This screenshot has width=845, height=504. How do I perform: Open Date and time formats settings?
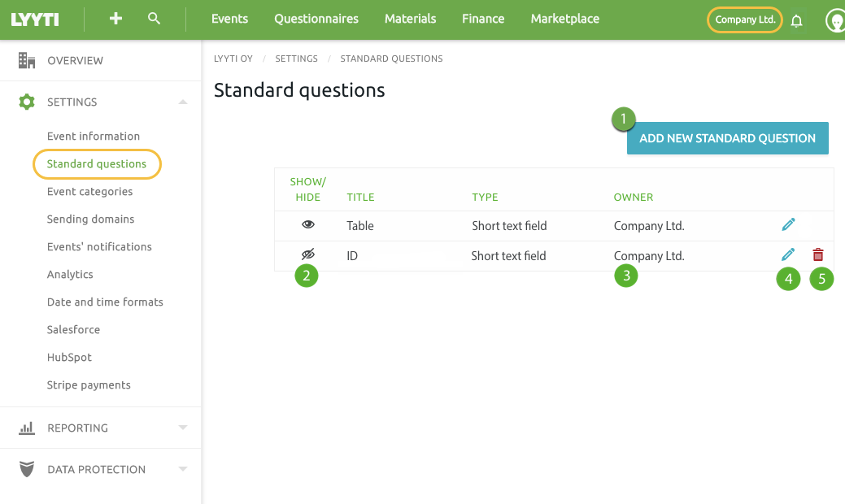tap(105, 302)
